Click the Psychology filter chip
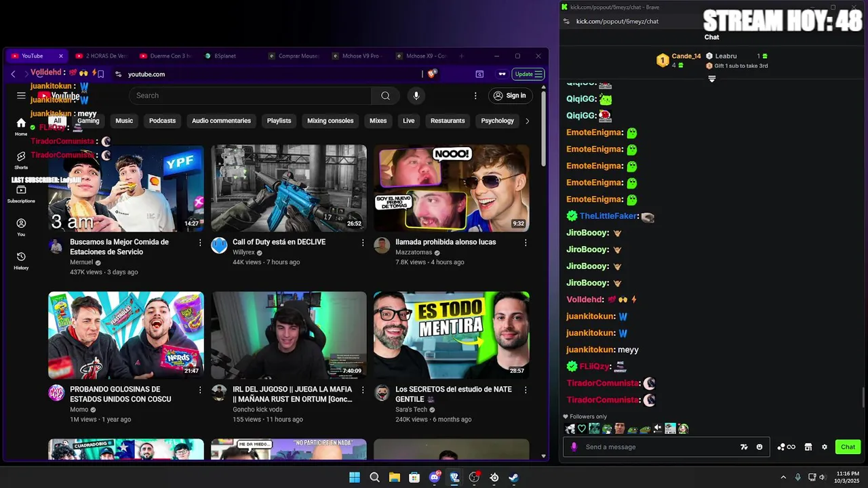Viewport: 868px width, 488px height. pyautogui.click(x=498, y=121)
